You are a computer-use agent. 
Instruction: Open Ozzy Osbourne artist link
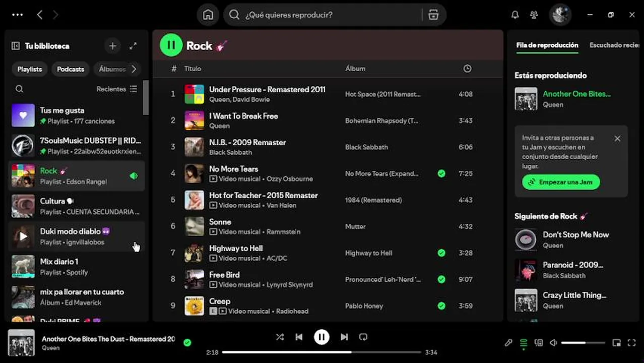tap(289, 178)
